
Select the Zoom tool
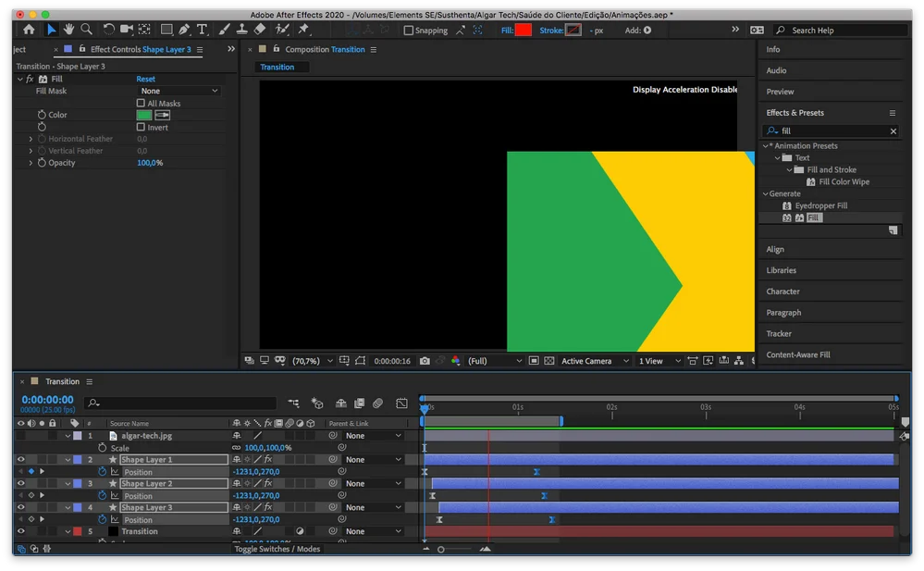point(88,30)
